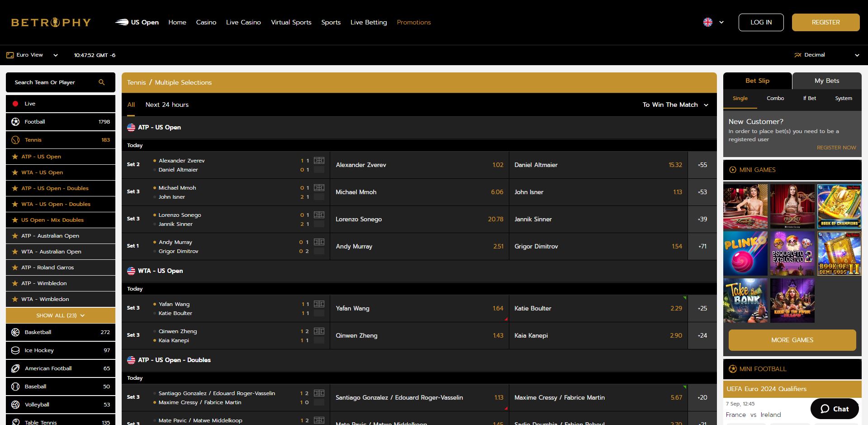Open scoreboard icon for Murray vs Dimitrov

pyautogui.click(x=319, y=242)
